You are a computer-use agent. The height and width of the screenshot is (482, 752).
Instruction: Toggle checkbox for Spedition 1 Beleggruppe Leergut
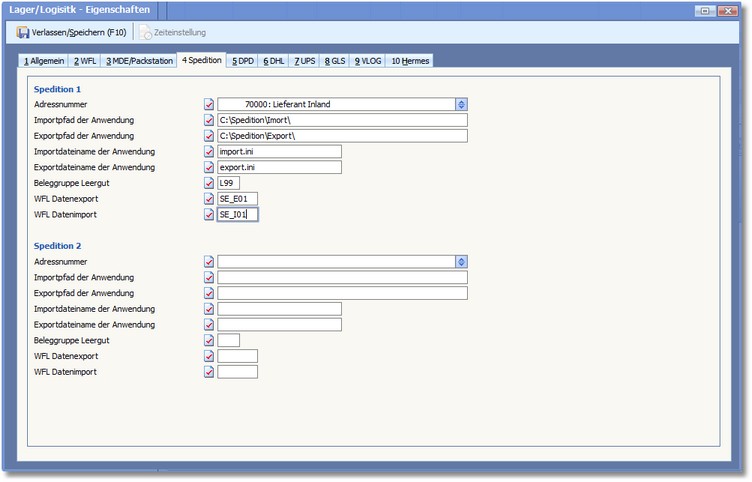pos(209,183)
